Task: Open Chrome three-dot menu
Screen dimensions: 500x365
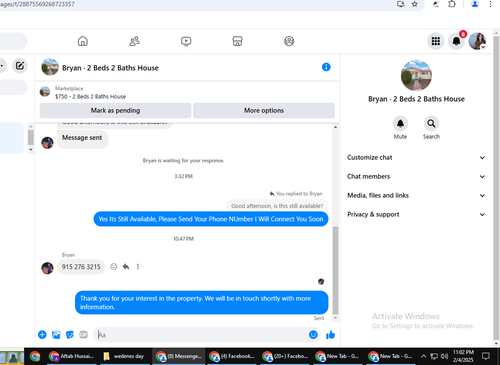Action: click(x=490, y=4)
